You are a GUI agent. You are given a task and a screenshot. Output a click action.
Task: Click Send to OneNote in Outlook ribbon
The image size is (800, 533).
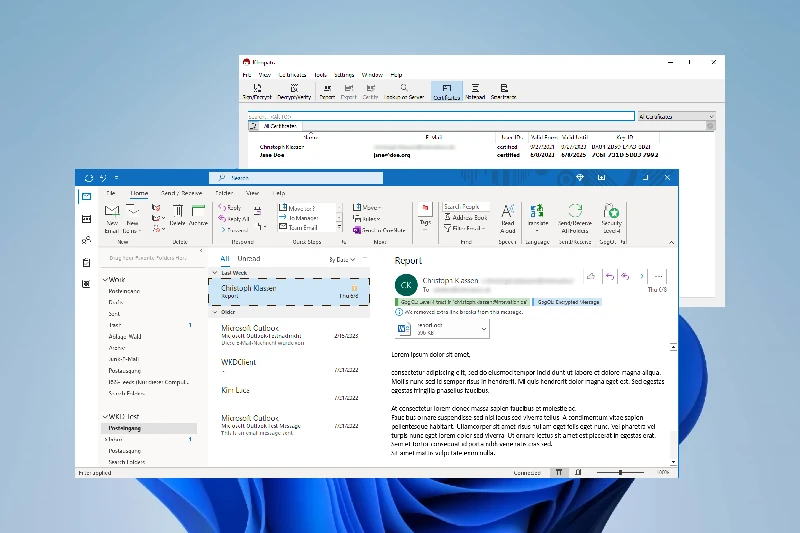tap(379, 231)
